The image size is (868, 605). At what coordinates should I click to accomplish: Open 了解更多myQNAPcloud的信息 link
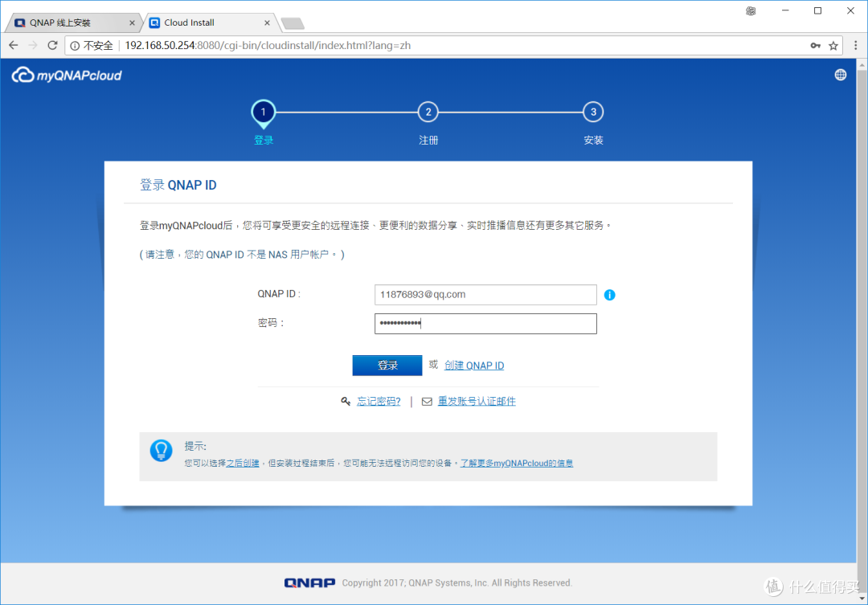pos(517,464)
